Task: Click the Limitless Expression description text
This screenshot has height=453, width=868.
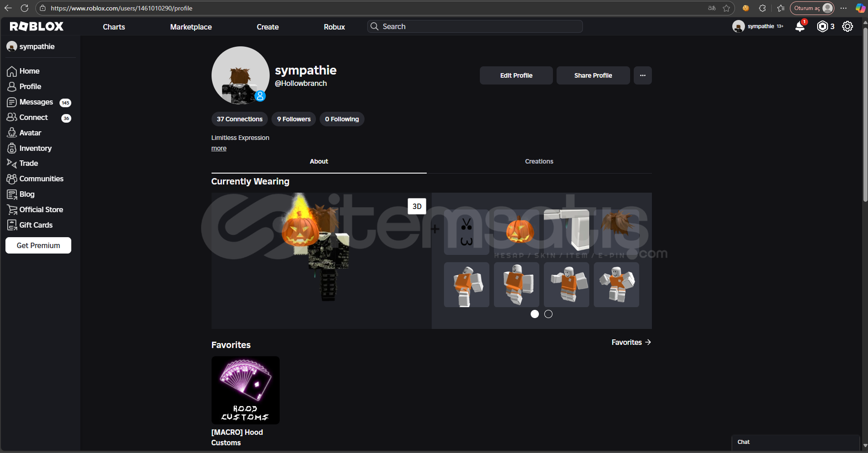Action: coord(240,138)
